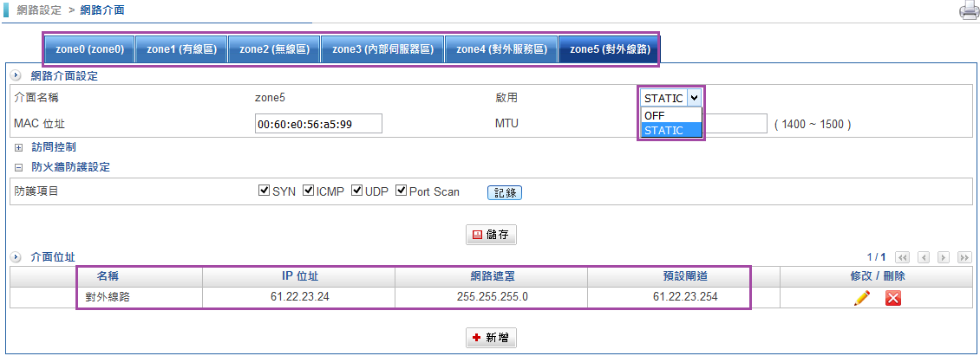Go to previous page of address list
The height and width of the screenshot is (356, 980).
click(924, 258)
